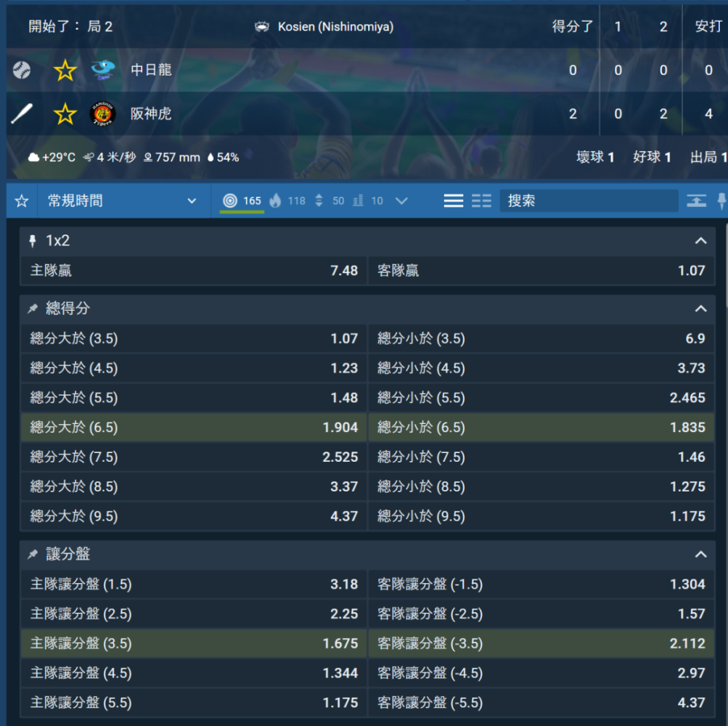
Task: Unpin the 1x2 market
Action: click(33, 240)
